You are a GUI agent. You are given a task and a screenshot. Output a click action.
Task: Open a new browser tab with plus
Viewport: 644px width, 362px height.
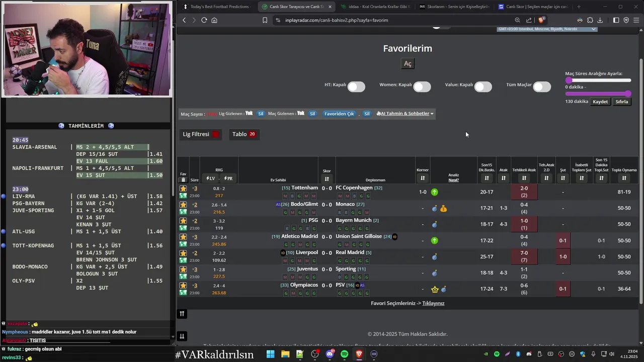tap(579, 7)
